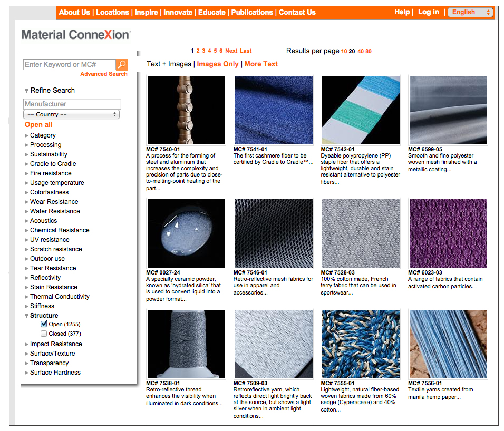Open the English language selector

[x=470, y=12]
